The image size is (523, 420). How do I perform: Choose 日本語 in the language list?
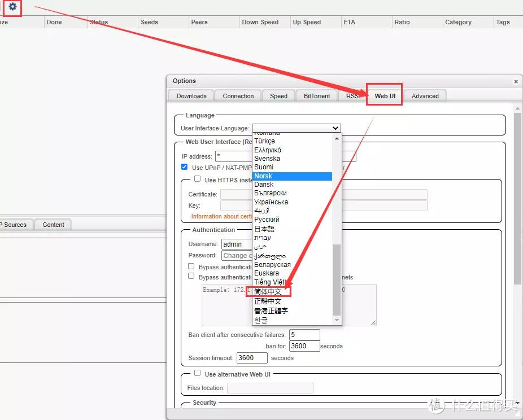click(x=264, y=229)
